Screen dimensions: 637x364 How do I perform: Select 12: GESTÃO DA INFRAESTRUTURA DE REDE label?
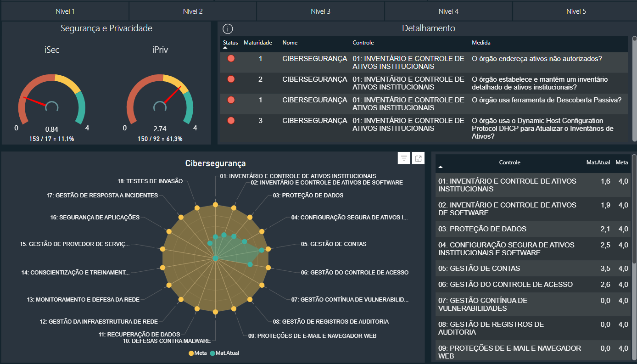tap(99, 322)
